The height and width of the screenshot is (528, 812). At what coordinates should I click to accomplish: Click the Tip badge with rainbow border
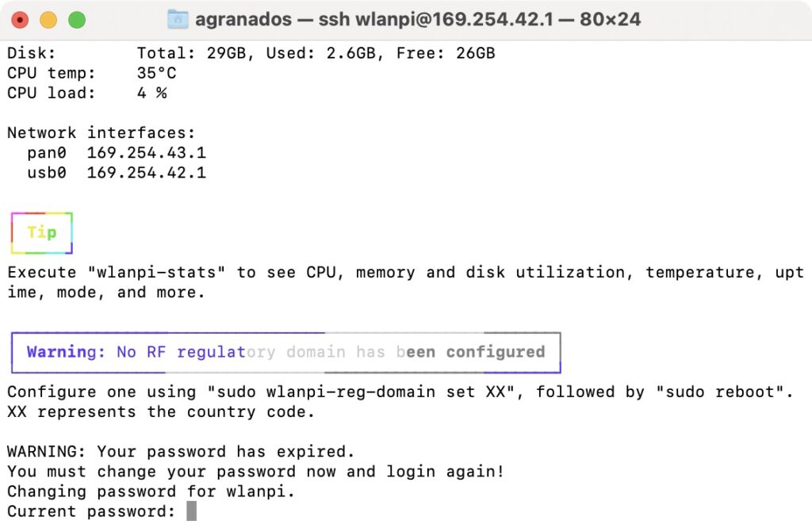pos(41,231)
